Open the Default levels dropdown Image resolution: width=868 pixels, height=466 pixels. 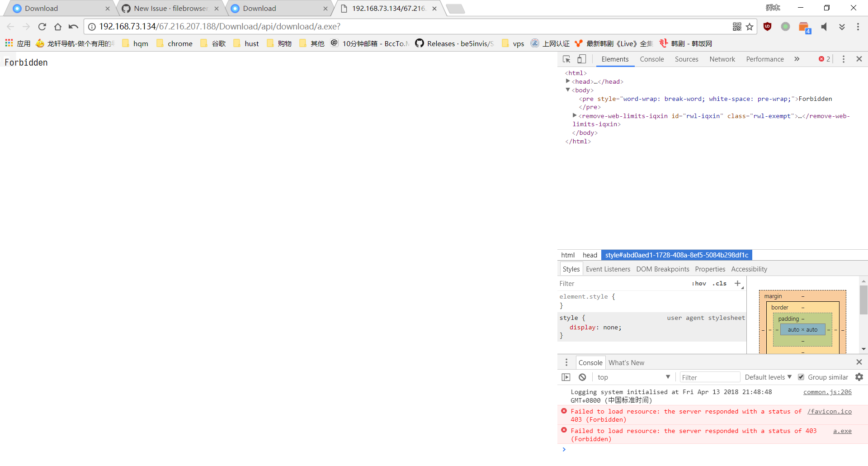[x=768, y=377]
